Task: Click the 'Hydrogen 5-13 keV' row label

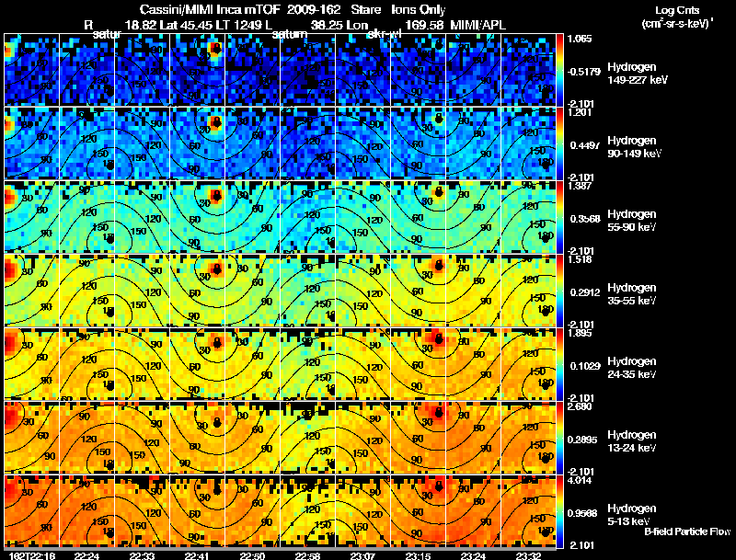Action: click(x=632, y=515)
